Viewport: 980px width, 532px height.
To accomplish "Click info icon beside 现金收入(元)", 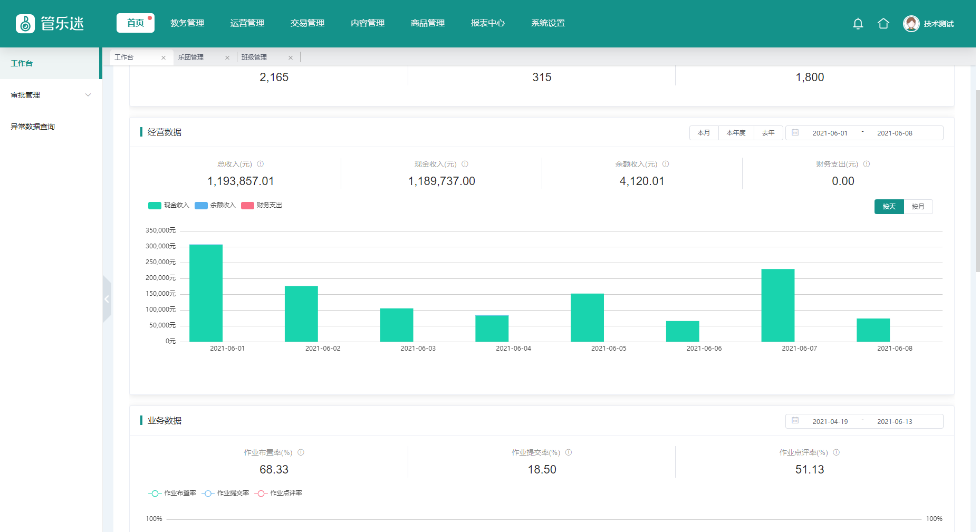I will (465, 164).
